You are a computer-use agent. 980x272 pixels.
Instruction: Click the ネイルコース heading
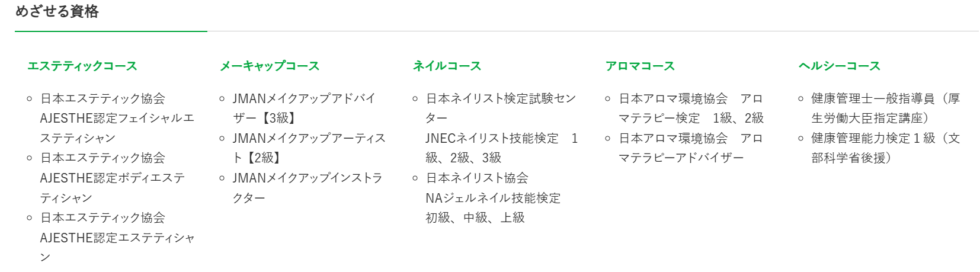[x=447, y=66]
